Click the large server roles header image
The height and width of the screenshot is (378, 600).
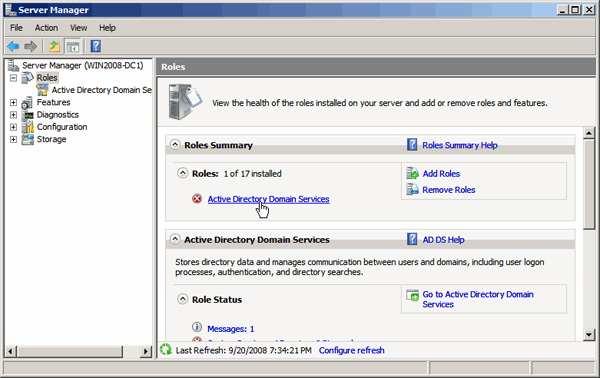tap(185, 102)
